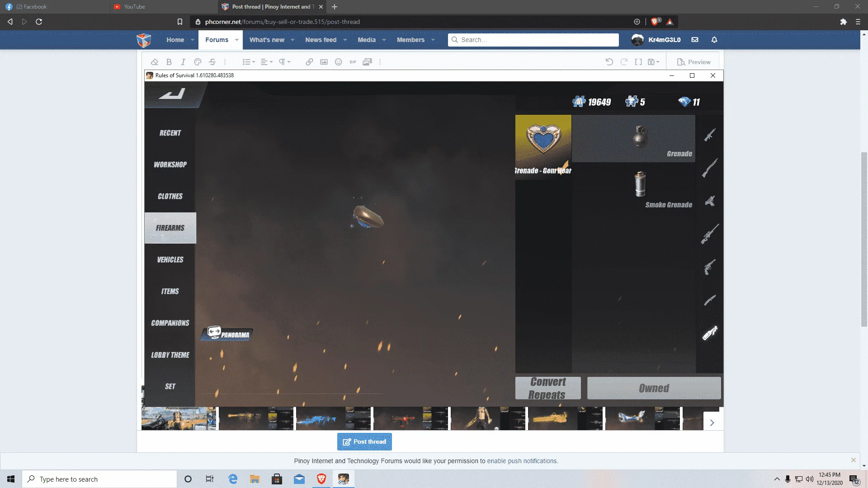Viewport: 868px width, 488px height.
Task: Click the address bar URL
Action: click(282, 22)
